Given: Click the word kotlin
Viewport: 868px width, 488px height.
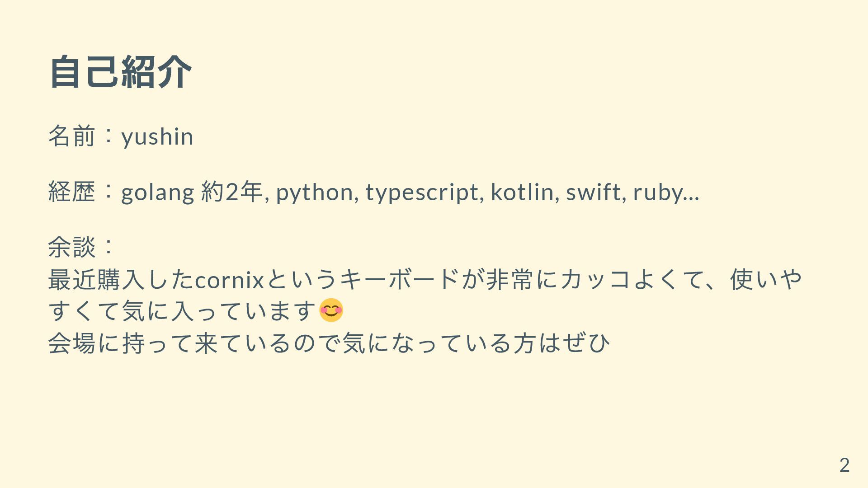Looking at the screenshot, I should pyautogui.click(x=522, y=192).
